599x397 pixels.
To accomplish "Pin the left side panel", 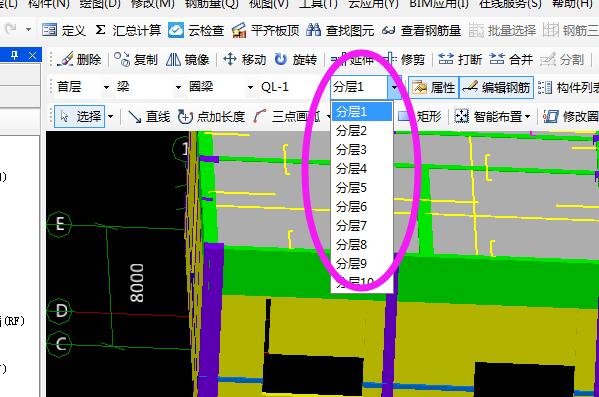I will [15, 56].
